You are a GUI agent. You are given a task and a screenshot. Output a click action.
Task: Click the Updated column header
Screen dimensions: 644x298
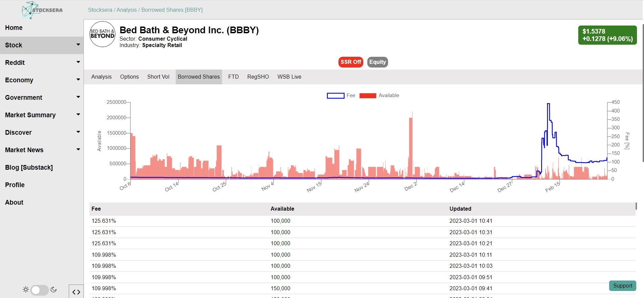(460, 209)
